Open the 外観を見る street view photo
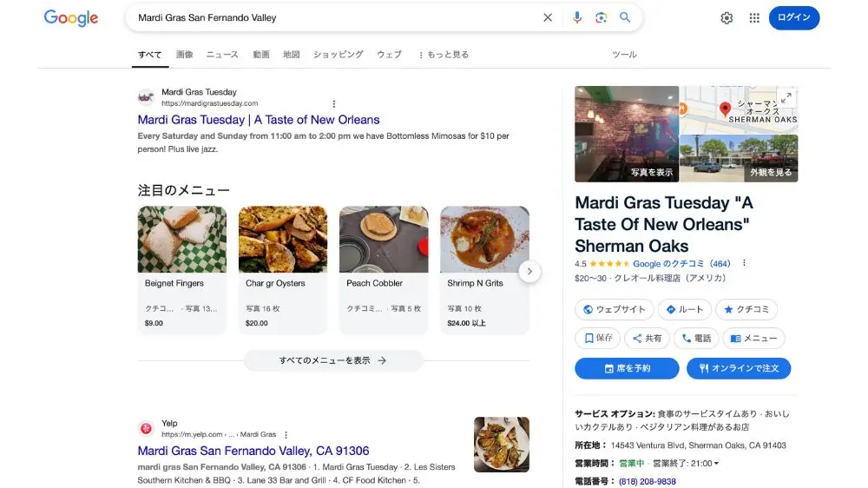The height and width of the screenshot is (488, 868). (739, 158)
